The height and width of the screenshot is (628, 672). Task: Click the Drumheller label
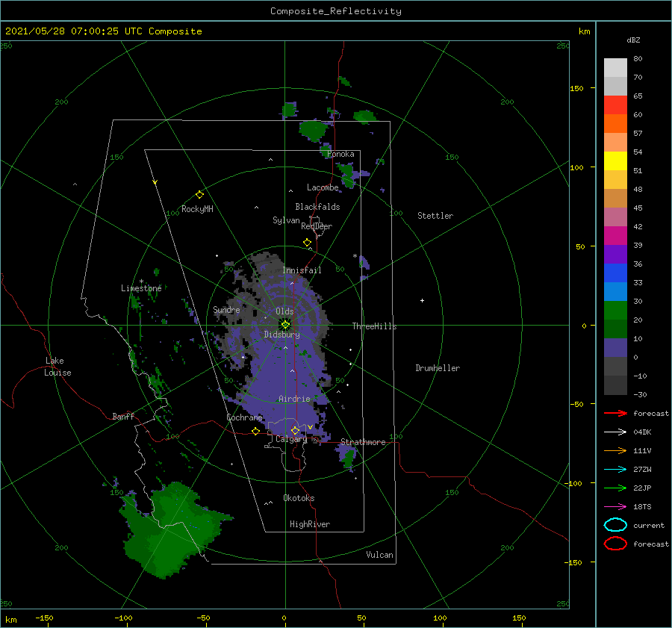438,368
